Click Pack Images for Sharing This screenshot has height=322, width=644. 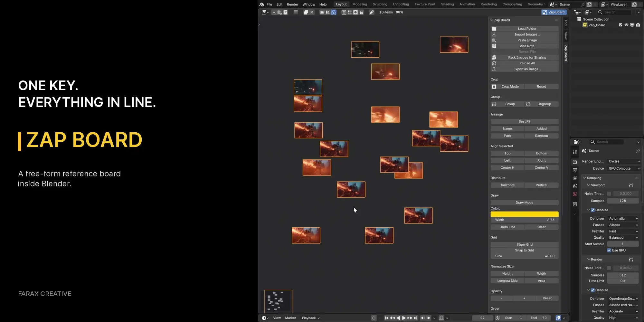[x=525, y=58]
